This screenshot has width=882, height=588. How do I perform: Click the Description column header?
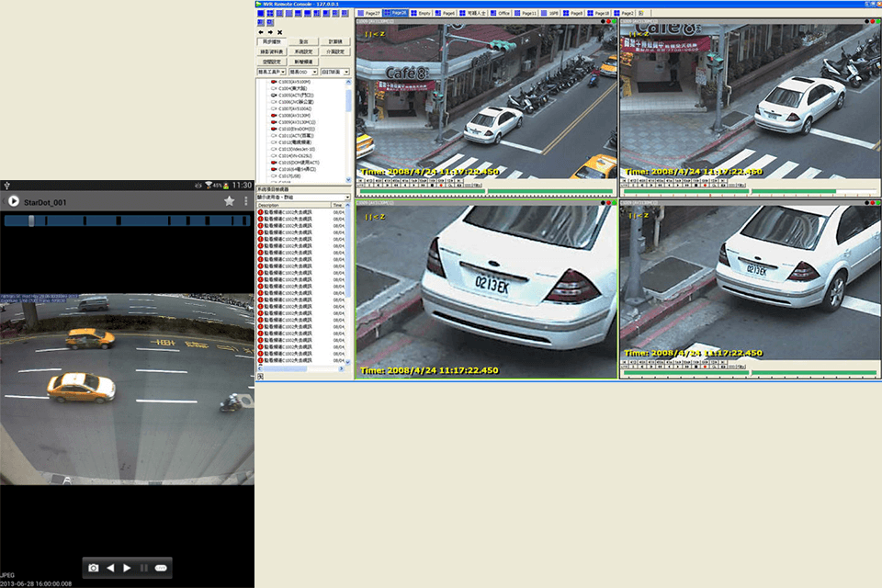click(294, 206)
